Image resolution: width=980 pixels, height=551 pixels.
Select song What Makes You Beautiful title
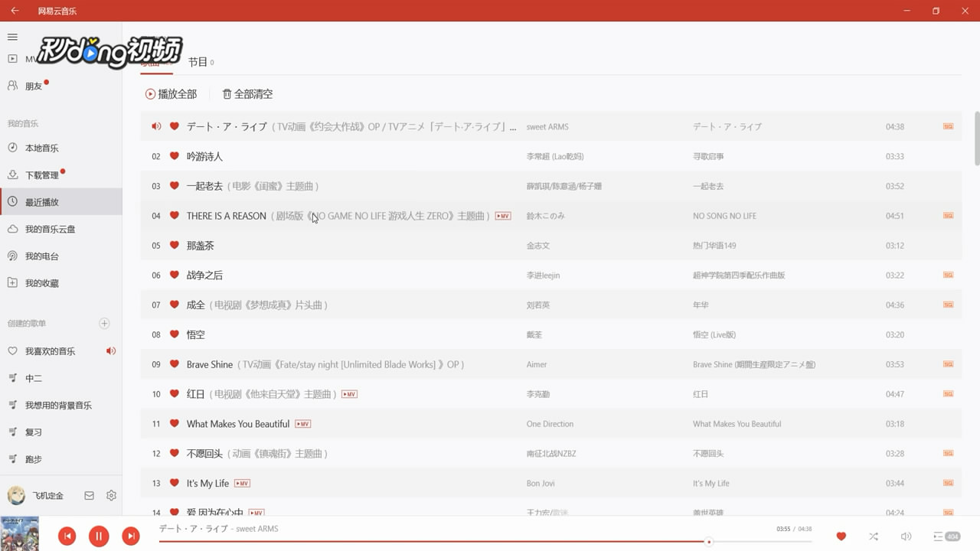point(238,424)
